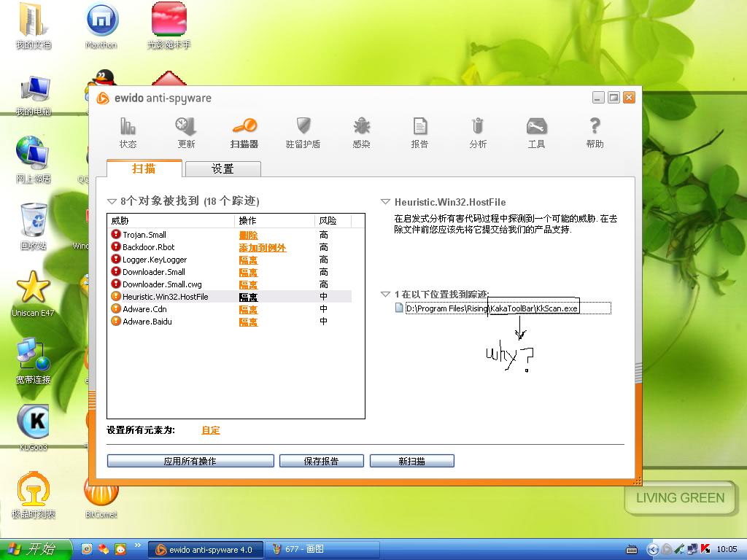Click the red alert icon beside Backdoor.Rbot
Image resolution: width=747 pixels, height=560 pixels.
[116, 246]
